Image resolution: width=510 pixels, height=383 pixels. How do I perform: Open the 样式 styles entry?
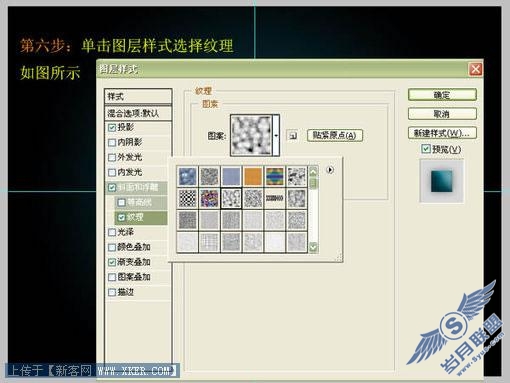tap(138, 97)
